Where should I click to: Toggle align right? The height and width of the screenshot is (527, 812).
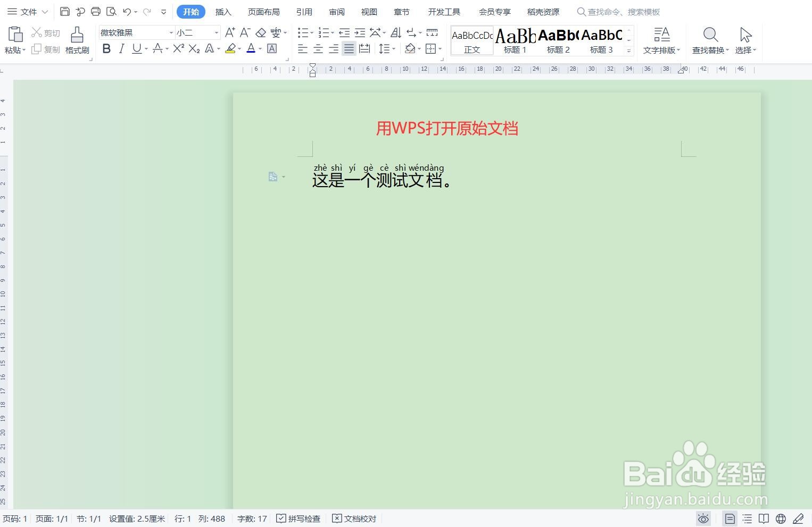pyautogui.click(x=334, y=49)
